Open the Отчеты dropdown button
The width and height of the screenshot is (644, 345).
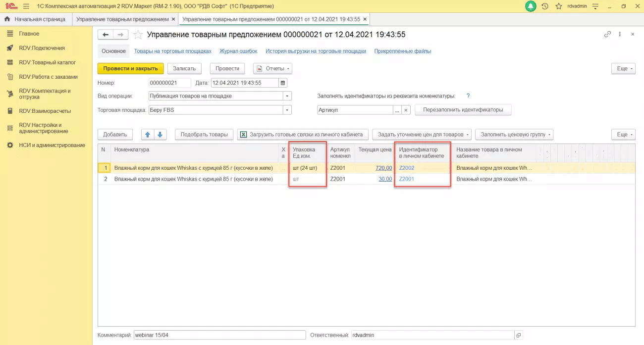tap(272, 68)
